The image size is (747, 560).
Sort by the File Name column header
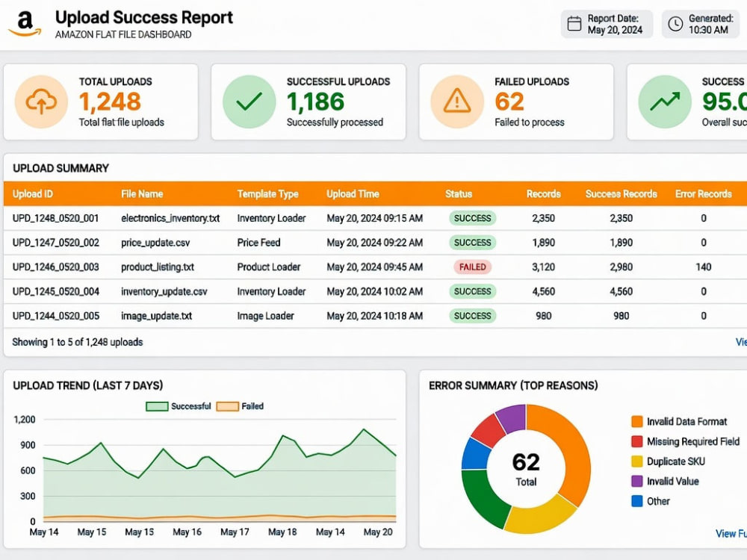(x=142, y=194)
